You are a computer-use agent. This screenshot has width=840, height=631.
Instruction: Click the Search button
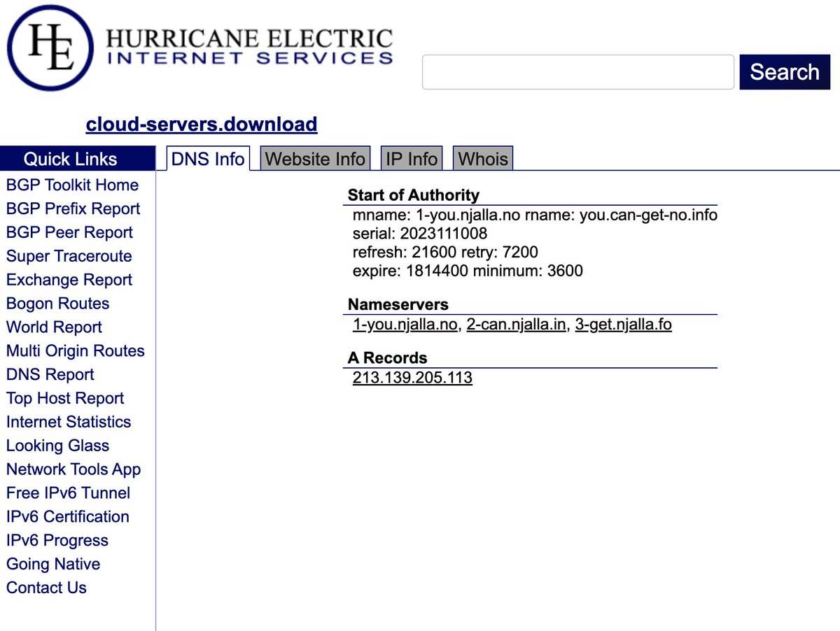pos(785,72)
